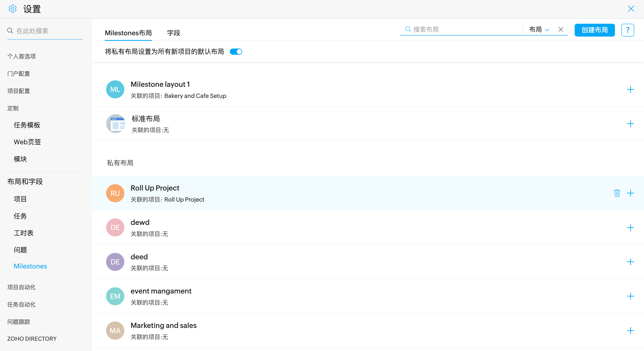Viewport: 644px width, 351px height.
Task: Open the help question mark icon
Action: point(628,30)
